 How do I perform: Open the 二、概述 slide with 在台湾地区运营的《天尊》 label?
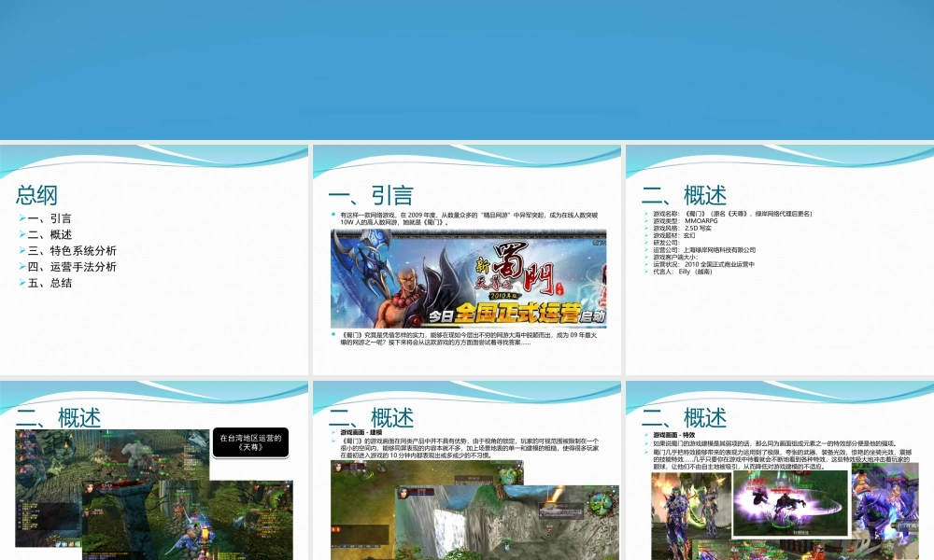154,470
